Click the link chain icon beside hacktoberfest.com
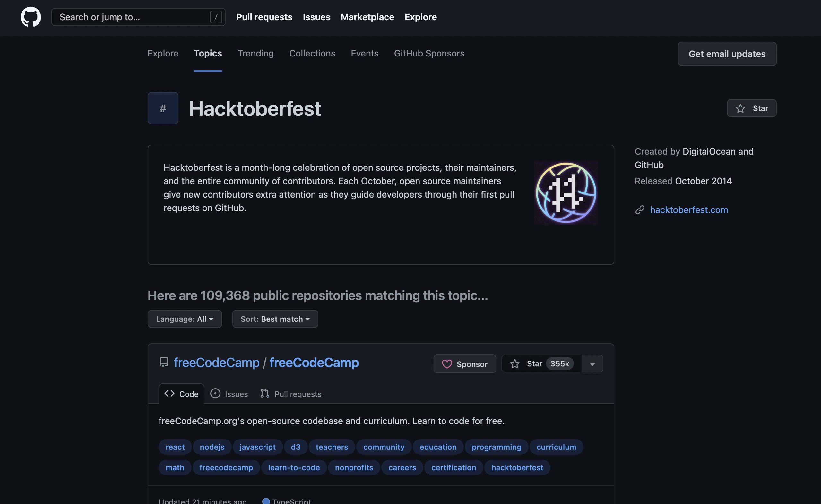This screenshot has width=821, height=504. (x=640, y=210)
